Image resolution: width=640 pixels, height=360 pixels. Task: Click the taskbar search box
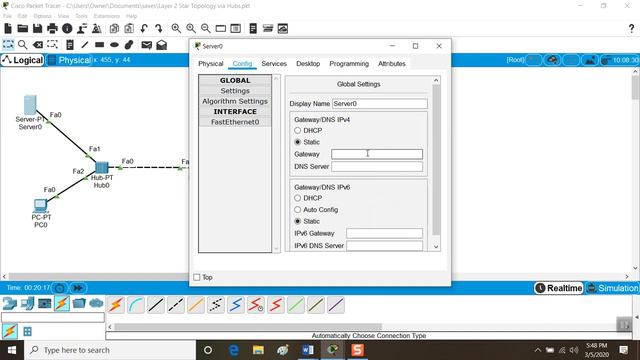[x=110, y=350]
